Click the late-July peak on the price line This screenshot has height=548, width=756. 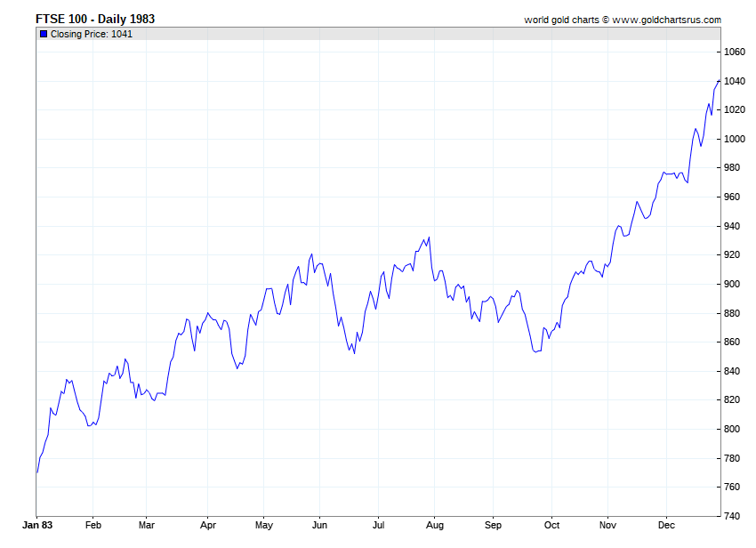click(x=429, y=238)
